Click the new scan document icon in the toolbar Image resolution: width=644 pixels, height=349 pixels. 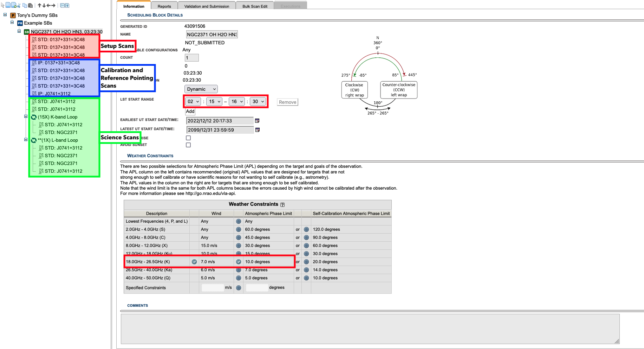(x=8, y=5)
